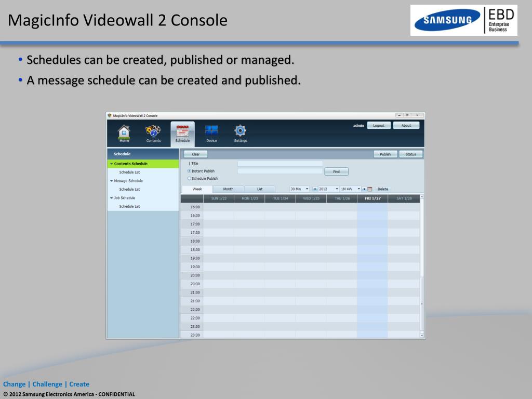Click the 18:30 time row label
Viewport: 532px width, 399px height.
[x=195, y=250]
